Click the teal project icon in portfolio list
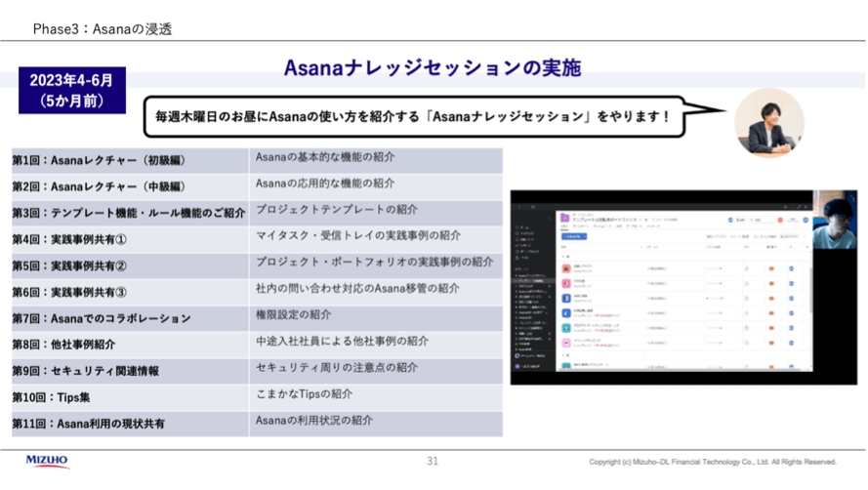868x490 pixels. 566,328
